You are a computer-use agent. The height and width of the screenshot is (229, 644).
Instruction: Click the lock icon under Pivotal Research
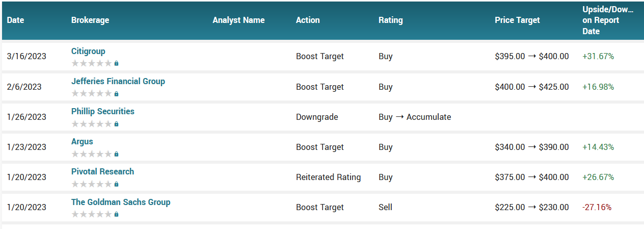click(116, 184)
